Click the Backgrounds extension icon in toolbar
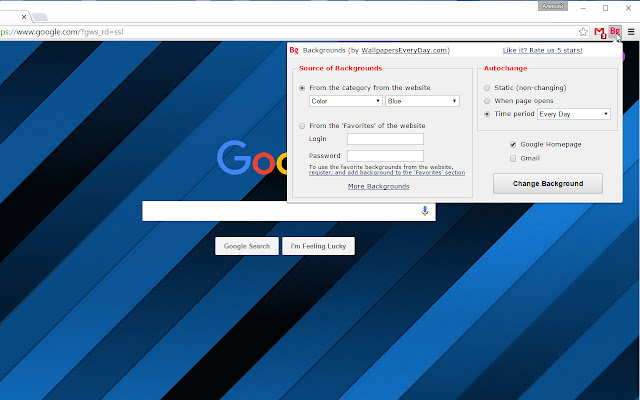This screenshot has width=640, height=400. (x=615, y=31)
